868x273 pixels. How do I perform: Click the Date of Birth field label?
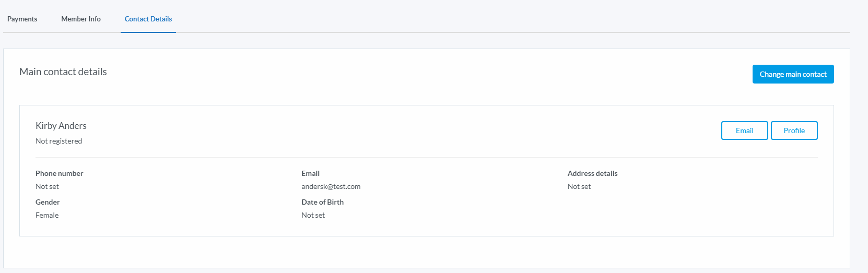(x=322, y=202)
